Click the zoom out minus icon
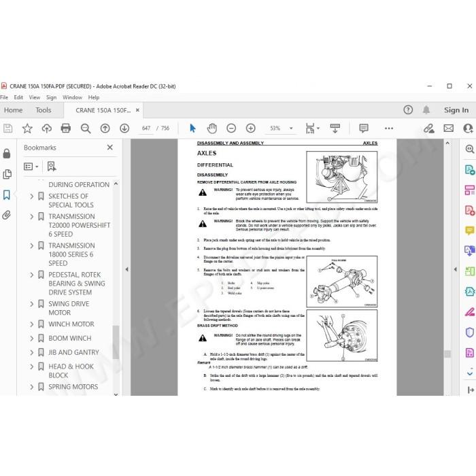This screenshot has width=476, height=476. tap(231, 128)
